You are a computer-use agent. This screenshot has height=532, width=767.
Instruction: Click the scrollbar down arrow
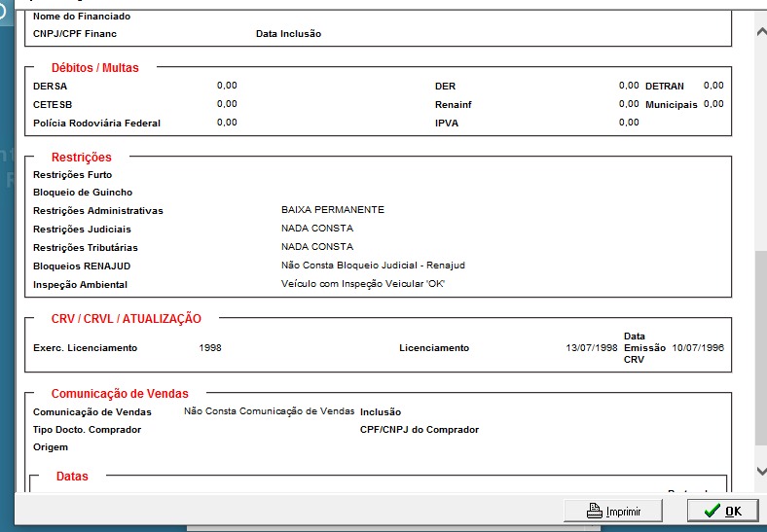click(x=760, y=471)
